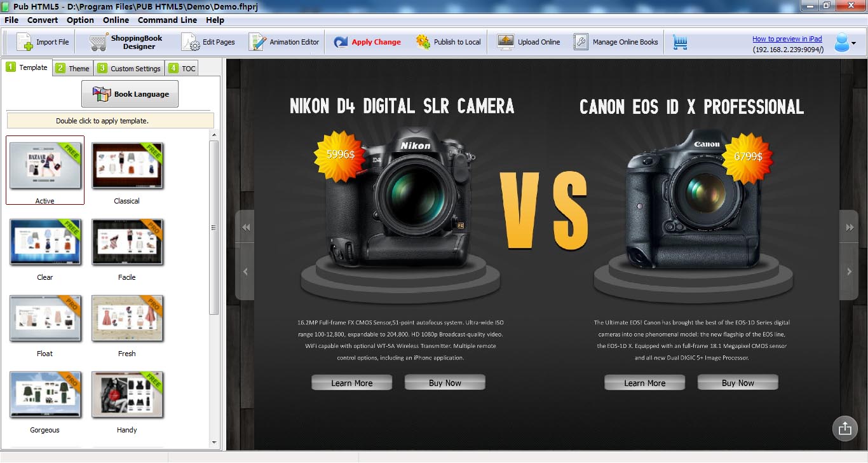The width and height of the screenshot is (868, 463).
Task: Click the template list scroll up arrow
Action: pos(214,135)
